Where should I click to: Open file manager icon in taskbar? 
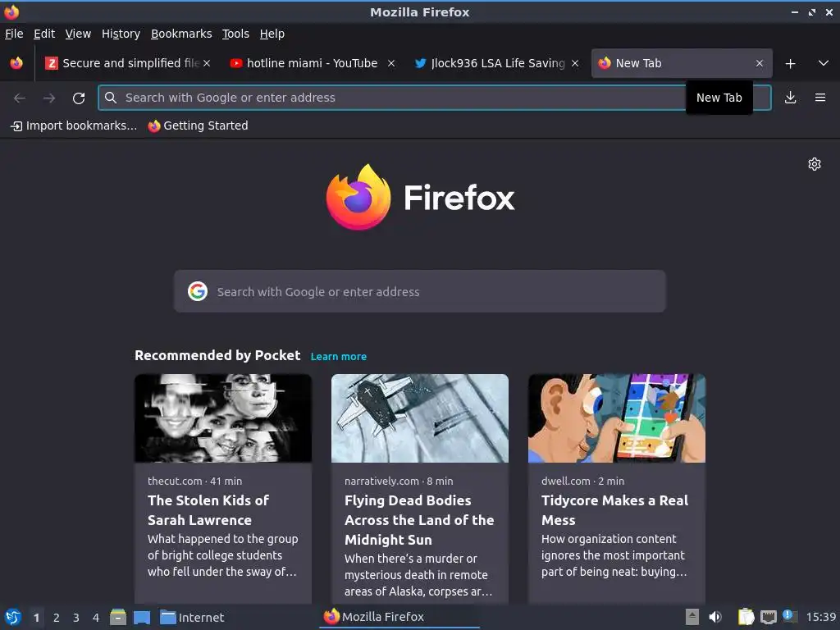(118, 617)
